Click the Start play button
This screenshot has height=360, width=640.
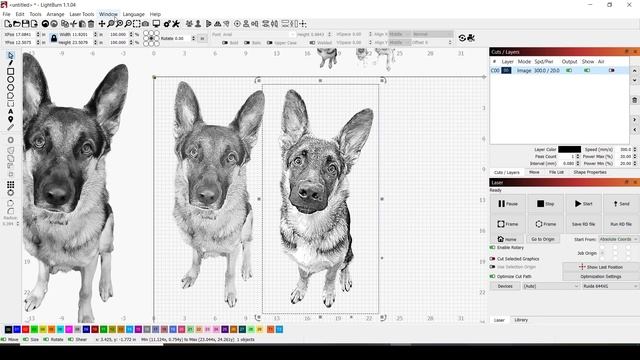[583, 204]
